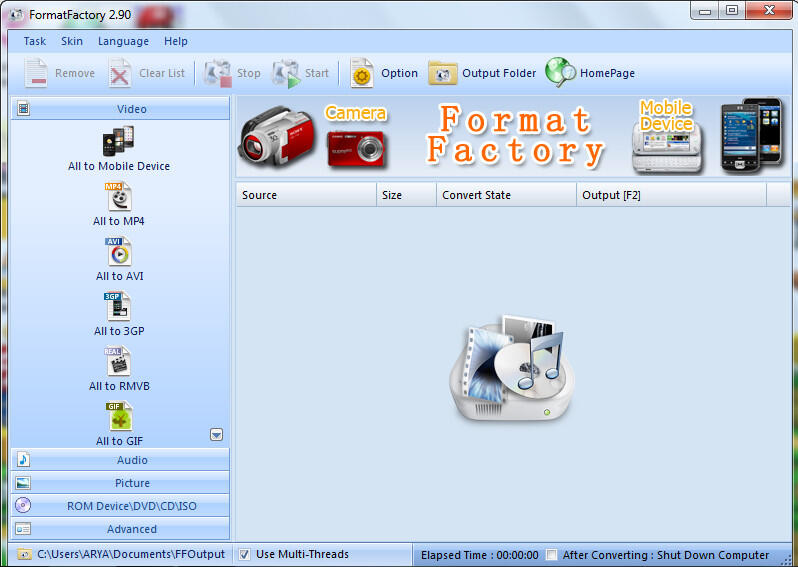798x567 pixels.
Task: Toggle the Use Multi-Threads checkbox
Action: point(245,555)
